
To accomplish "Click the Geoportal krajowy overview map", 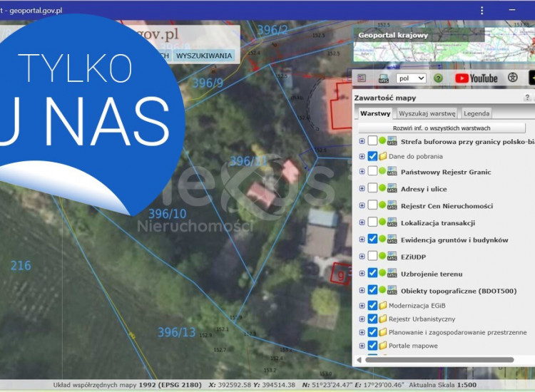I will click(x=444, y=43).
